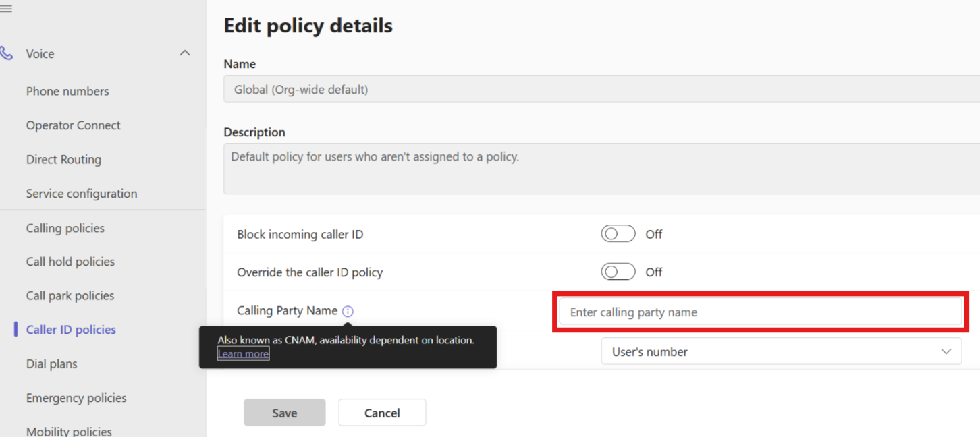Go to Emergency policies
Screen dimensions: 980x437
76,398
